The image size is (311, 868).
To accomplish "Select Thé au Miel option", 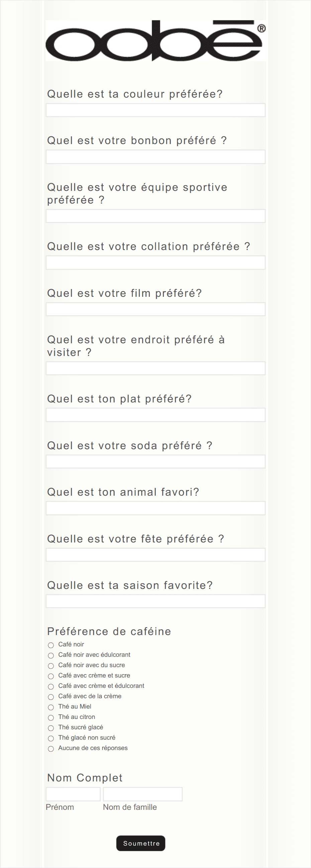I will [x=51, y=707].
